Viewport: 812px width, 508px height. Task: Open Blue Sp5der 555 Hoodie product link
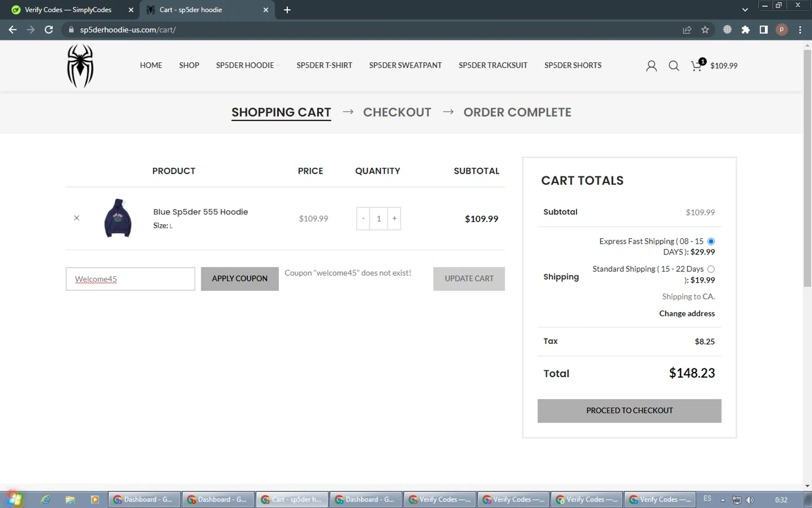click(200, 212)
